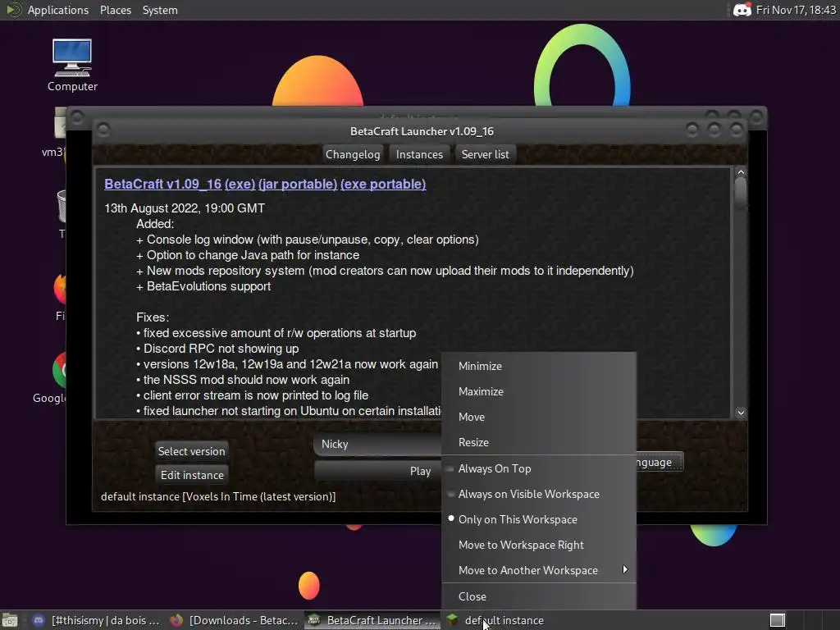Click the Nicky username field
Viewport: 840px width, 630px height.
[x=377, y=444]
